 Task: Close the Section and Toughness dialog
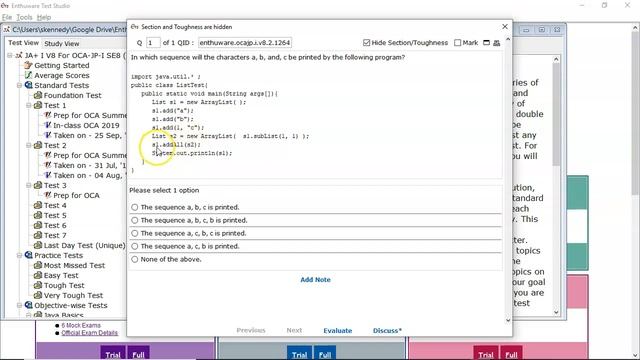coord(505,27)
